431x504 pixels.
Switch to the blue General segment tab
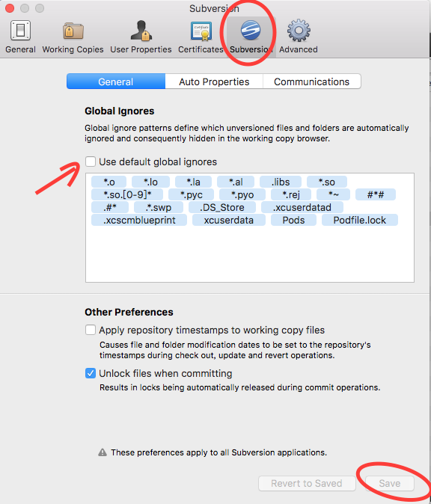pos(116,82)
